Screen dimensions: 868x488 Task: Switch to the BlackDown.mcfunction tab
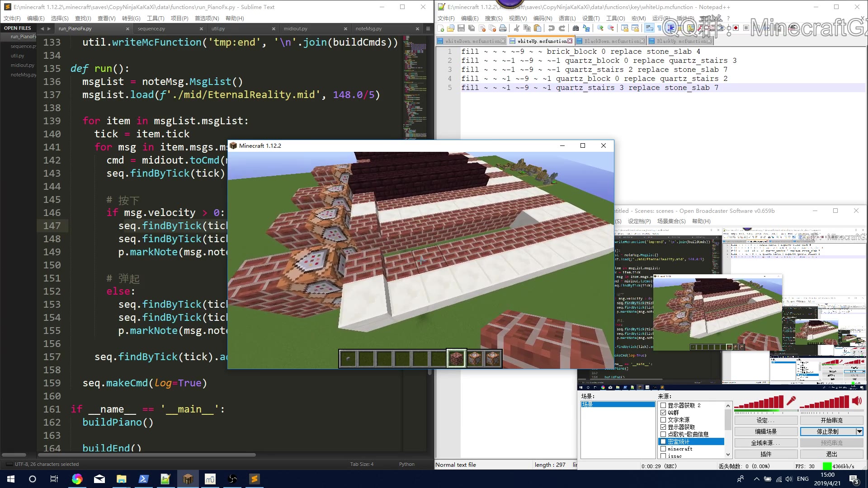[612, 41]
